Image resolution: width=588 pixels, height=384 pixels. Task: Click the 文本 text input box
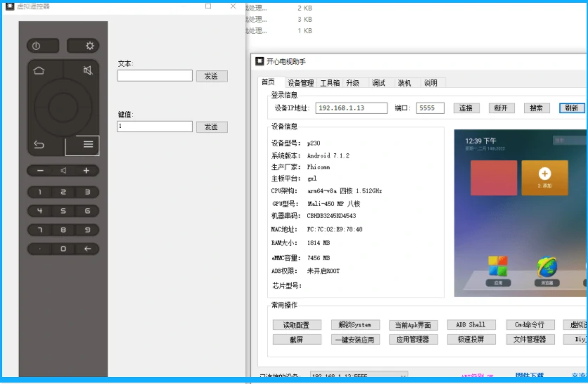[x=155, y=76]
